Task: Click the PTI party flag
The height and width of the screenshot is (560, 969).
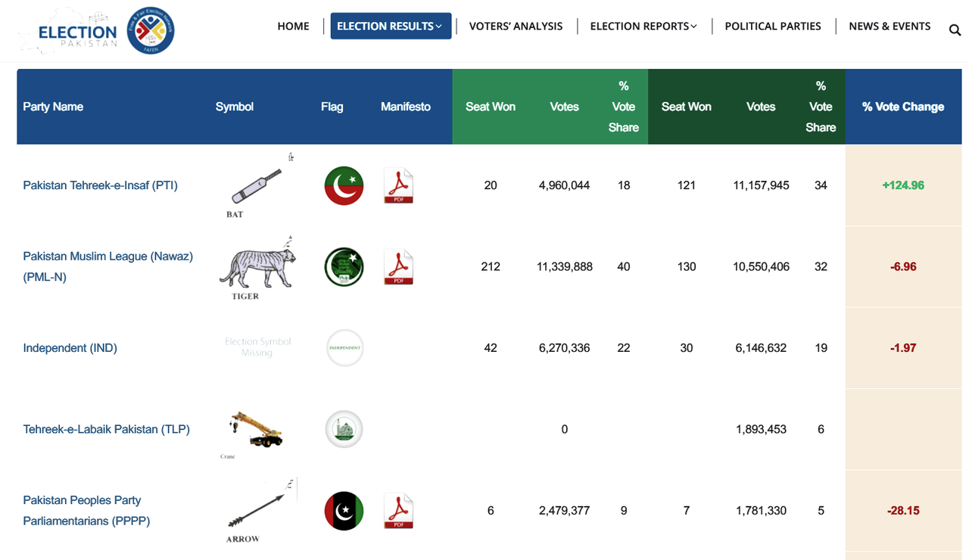Action: [x=344, y=185]
